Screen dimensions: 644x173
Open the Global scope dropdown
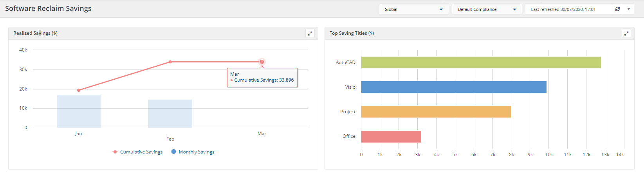pos(413,9)
